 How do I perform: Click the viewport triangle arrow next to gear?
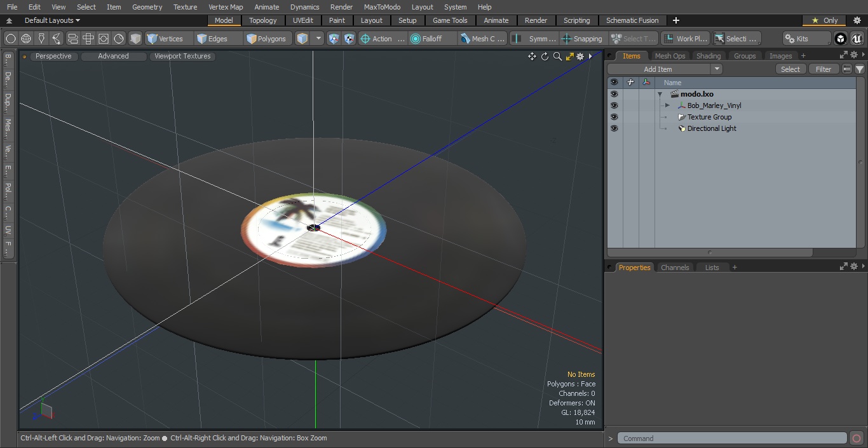(590, 57)
